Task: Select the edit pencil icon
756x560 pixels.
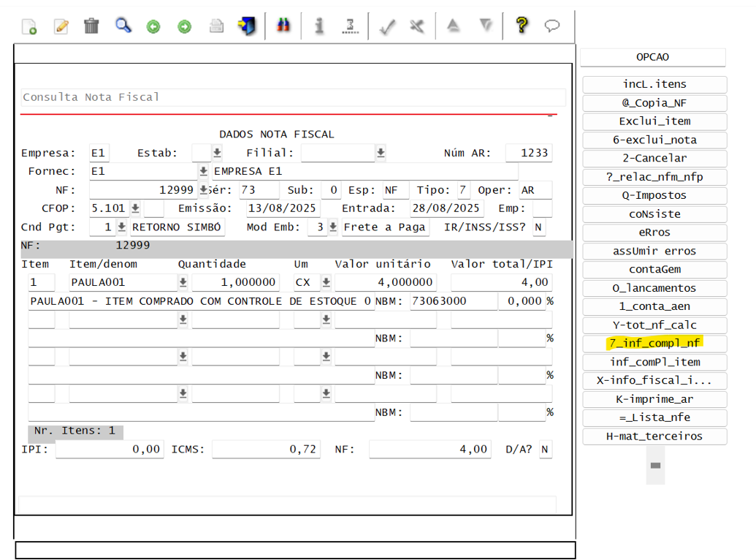Action: coord(61,24)
